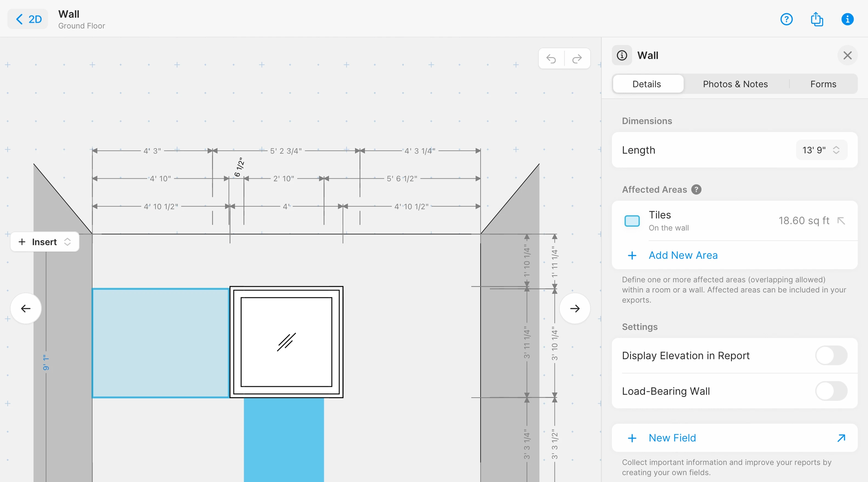Toggle the Load-Bearing Wall switch

(831, 391)
